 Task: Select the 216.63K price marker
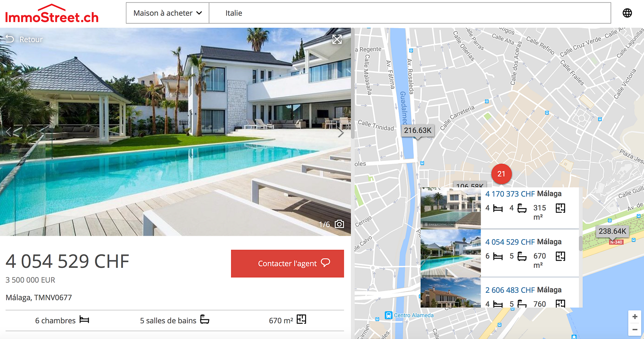tap(417, 131)
